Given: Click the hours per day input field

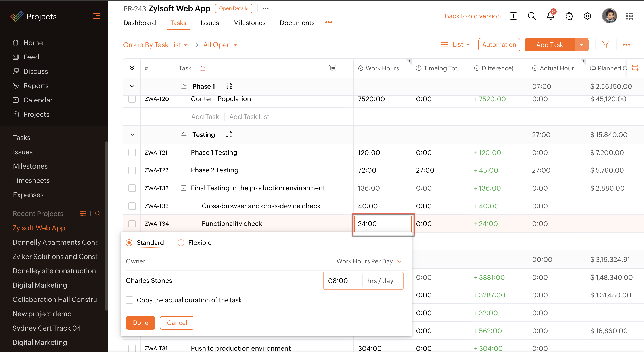Looking at the screenshot, I should [342, 281].
